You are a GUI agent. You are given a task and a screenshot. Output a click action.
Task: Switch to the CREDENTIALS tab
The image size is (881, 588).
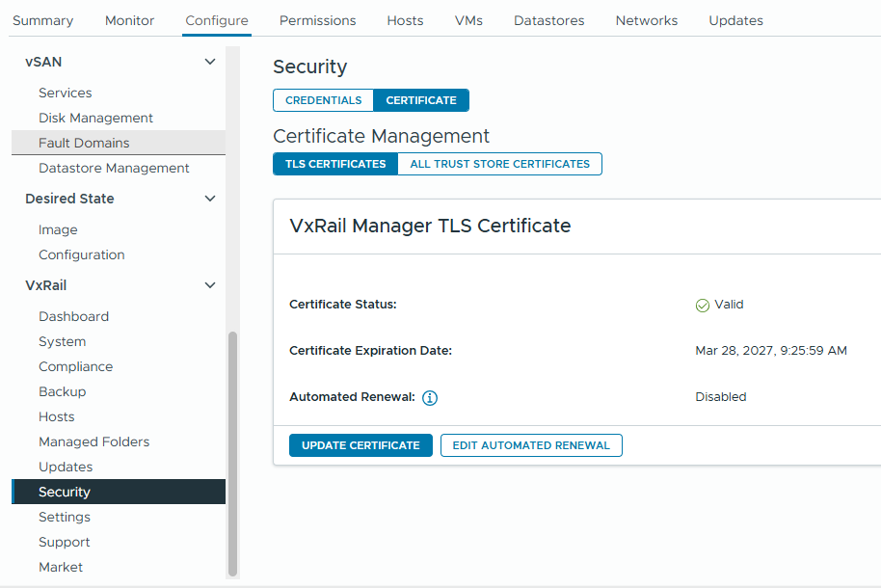pos(323,99)
